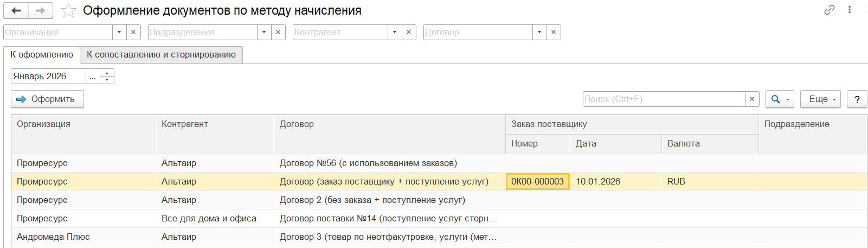Screen dimensions: 868x248
Task: Switch to К сопоставлению и сторнированию tab
Action: point(161,55)
